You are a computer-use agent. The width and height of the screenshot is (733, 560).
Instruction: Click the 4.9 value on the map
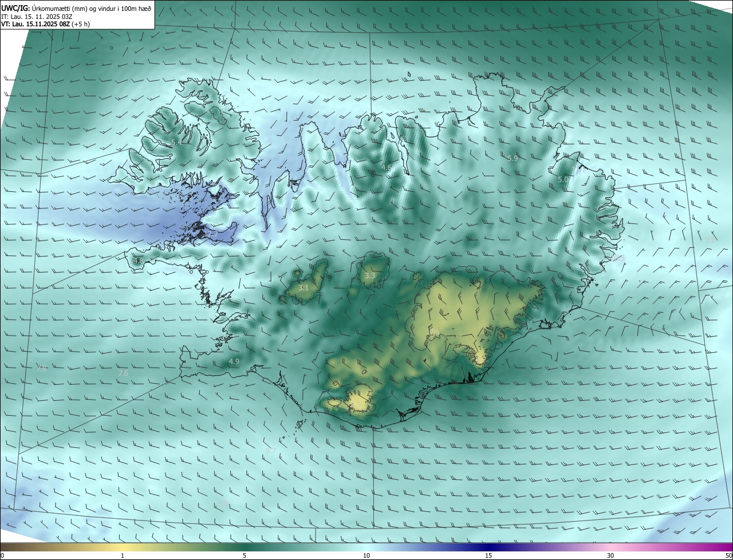coord(234,362)
